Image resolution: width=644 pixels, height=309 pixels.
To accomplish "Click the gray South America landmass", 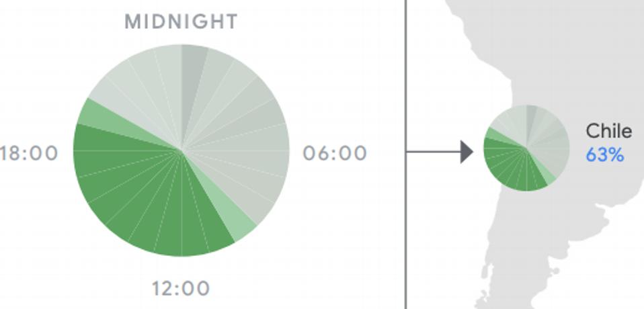I will pos(575,62).
